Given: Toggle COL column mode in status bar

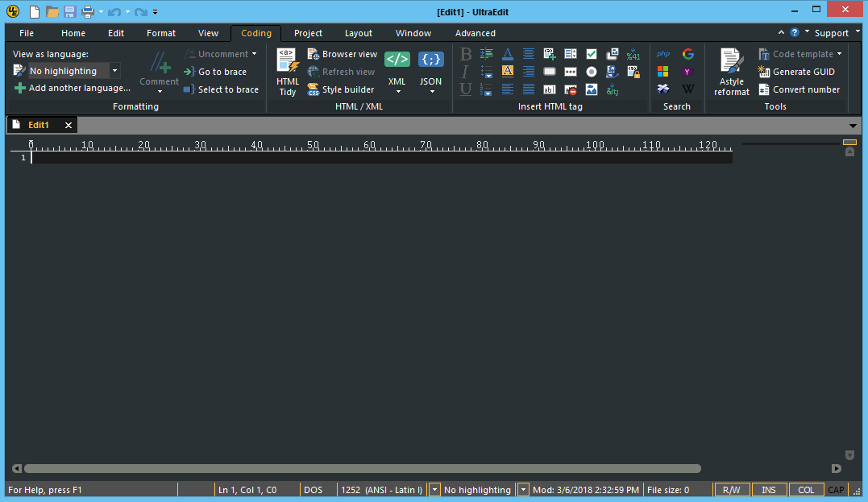Looking at the screenshot, I should pyautogui.click(x=806, y=490).
